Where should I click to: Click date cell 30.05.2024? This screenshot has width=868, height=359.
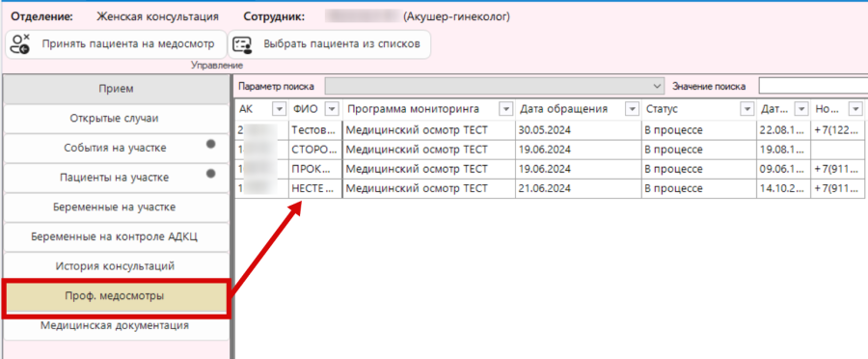pyautogui.click(x=578, y=130)
